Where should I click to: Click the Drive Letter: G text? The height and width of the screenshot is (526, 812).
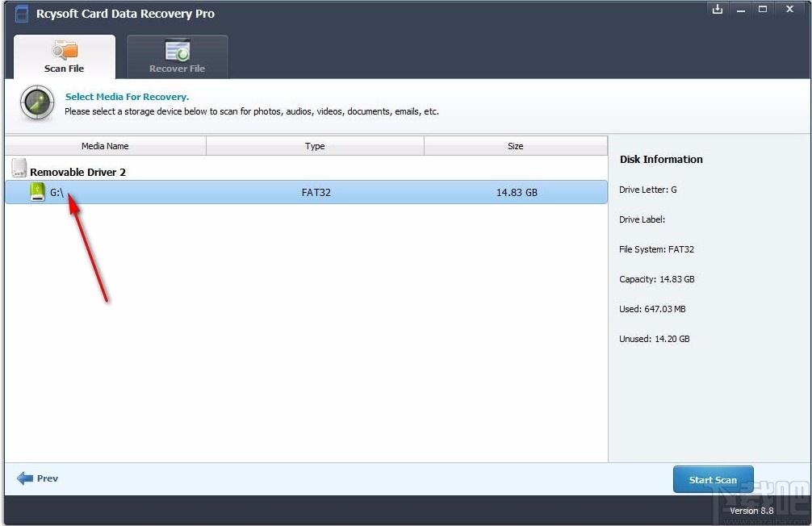[648, 190]
